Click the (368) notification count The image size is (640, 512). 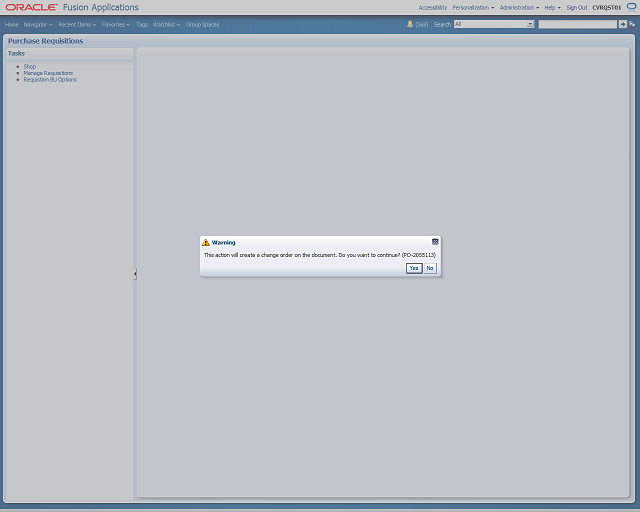click(x=422, y=24)
